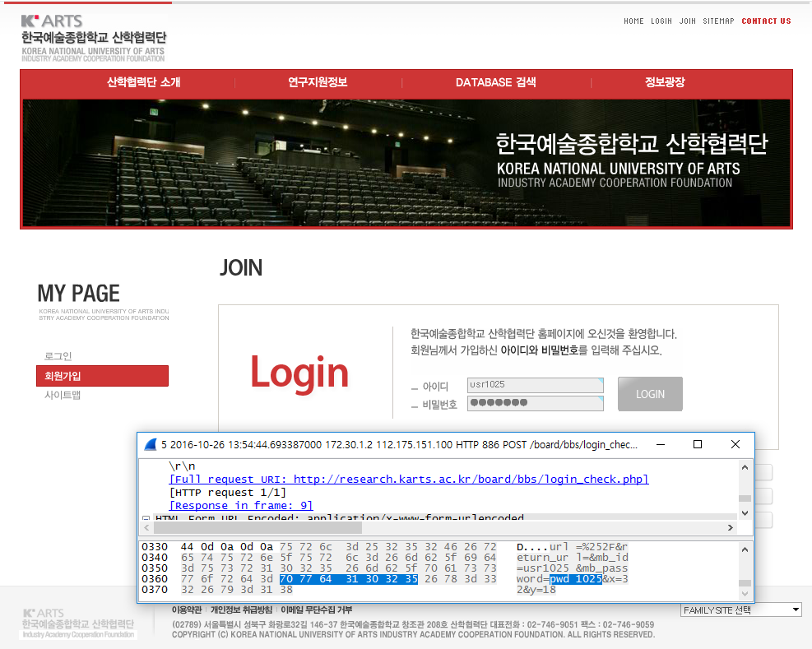
Task: Collapse the HTML Form URL Encoded tree node
Action: (x=146, y=518)
